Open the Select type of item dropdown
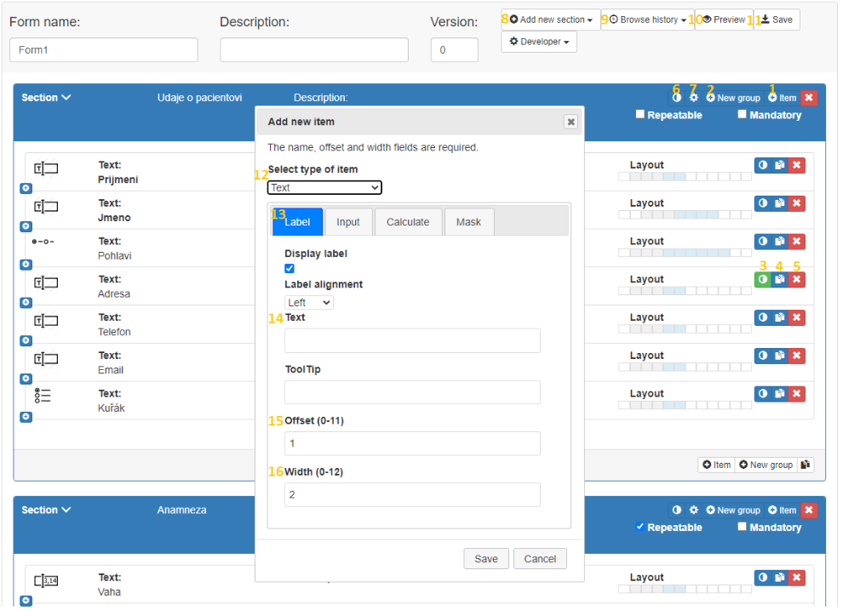The image size is (843, 616). point(324,187)
